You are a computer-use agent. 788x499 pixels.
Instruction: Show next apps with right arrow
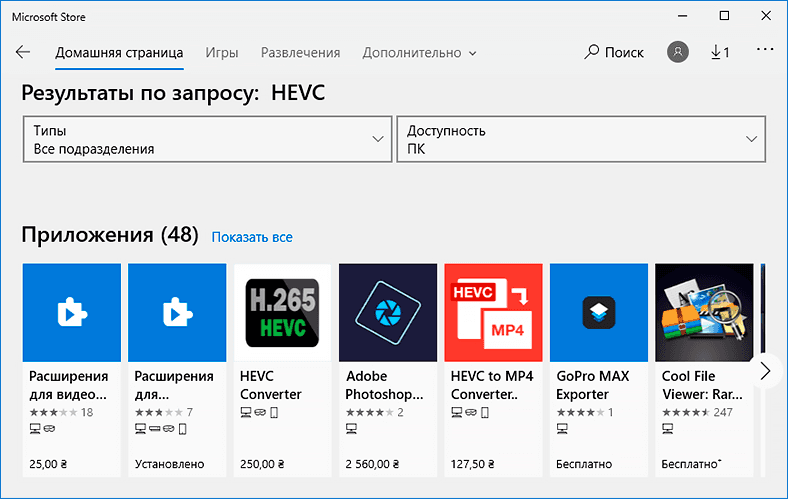click(x=765, y=371)
